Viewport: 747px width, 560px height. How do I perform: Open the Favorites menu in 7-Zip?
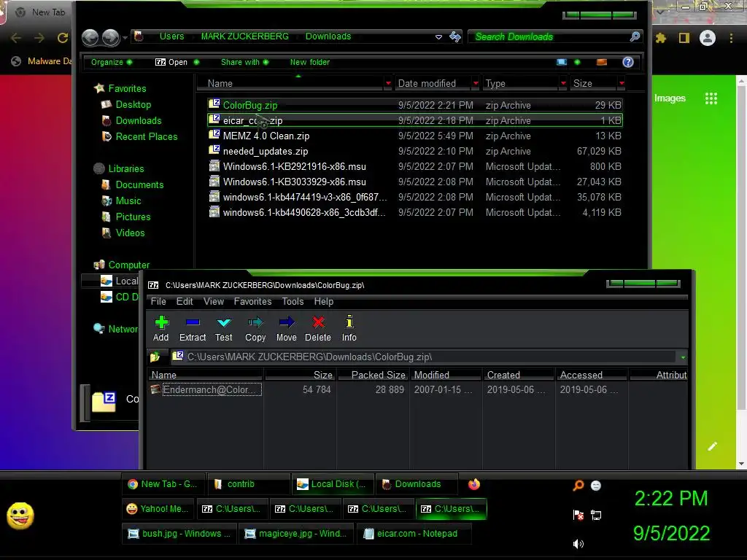pyautogui.click(x=252, y=301)
